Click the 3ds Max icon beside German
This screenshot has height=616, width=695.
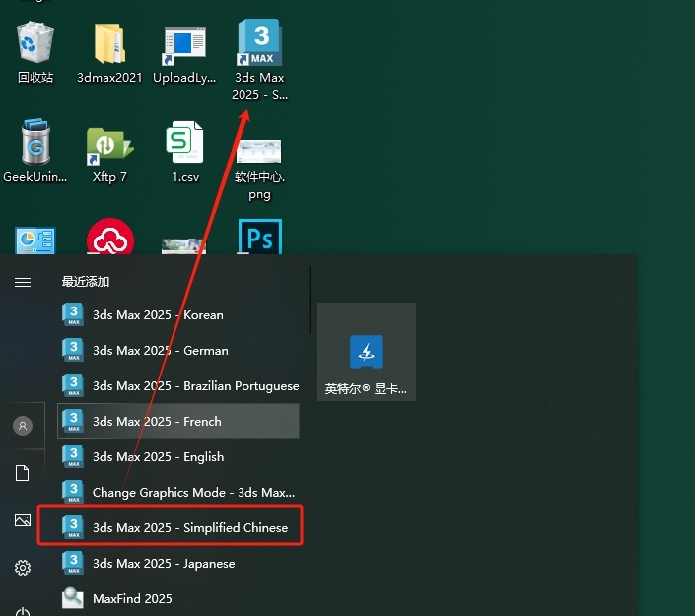coord(73,350)
